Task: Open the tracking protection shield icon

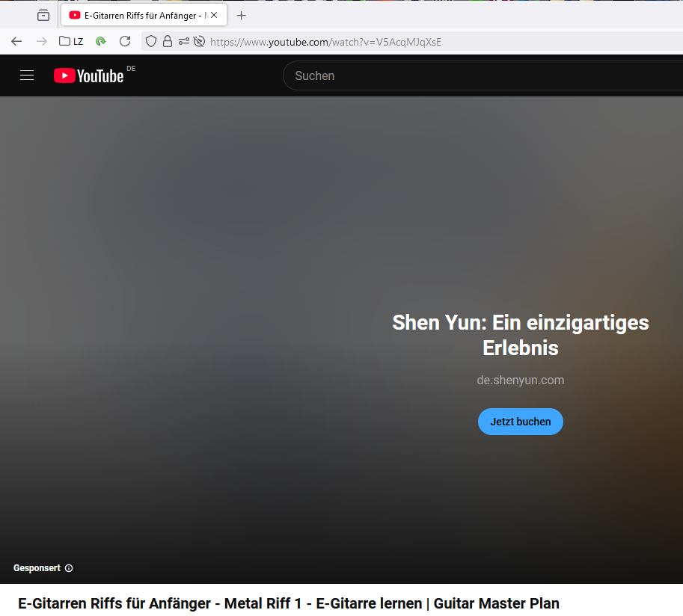Action: (x=150, y=42)
